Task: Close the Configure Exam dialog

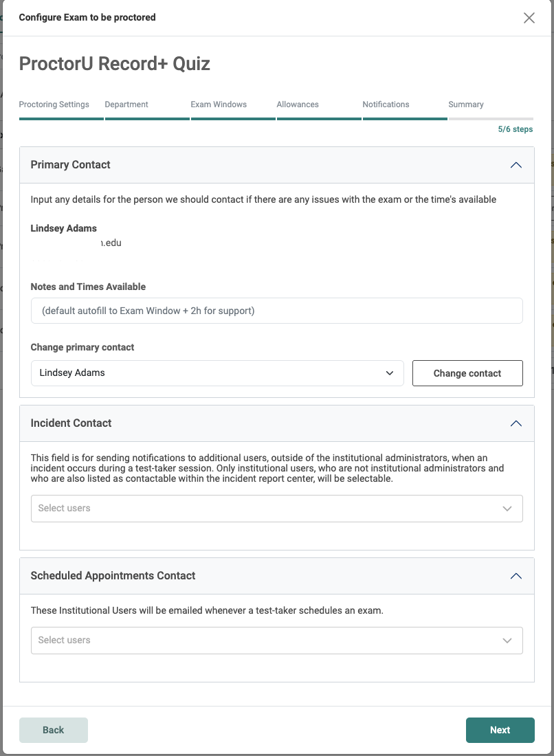Action: point(529,18)
